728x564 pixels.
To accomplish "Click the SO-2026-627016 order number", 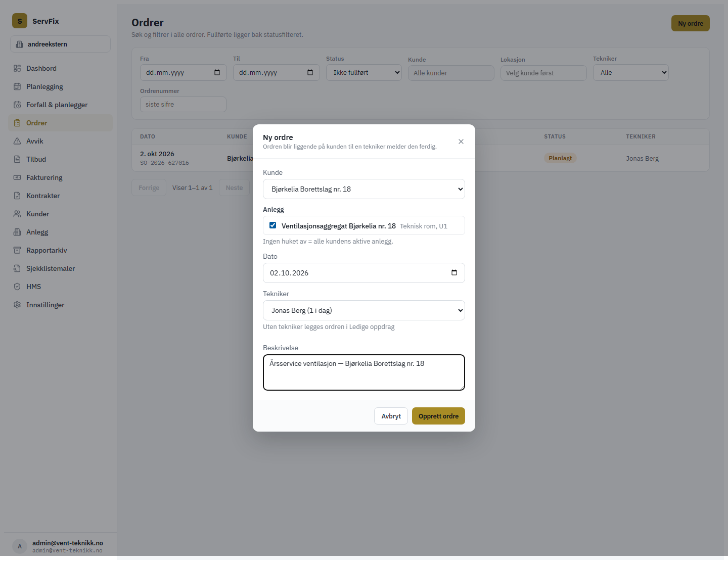I will tap(164, 163).
